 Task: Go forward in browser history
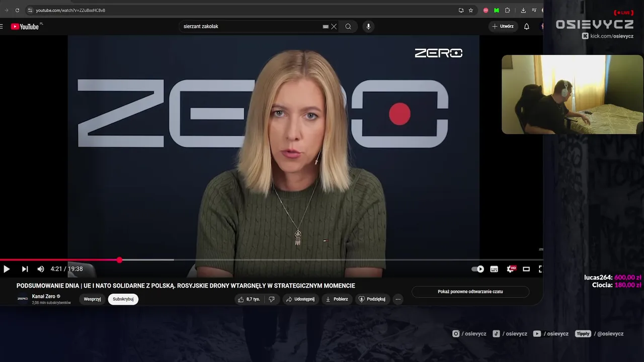(x=6, y=10)
